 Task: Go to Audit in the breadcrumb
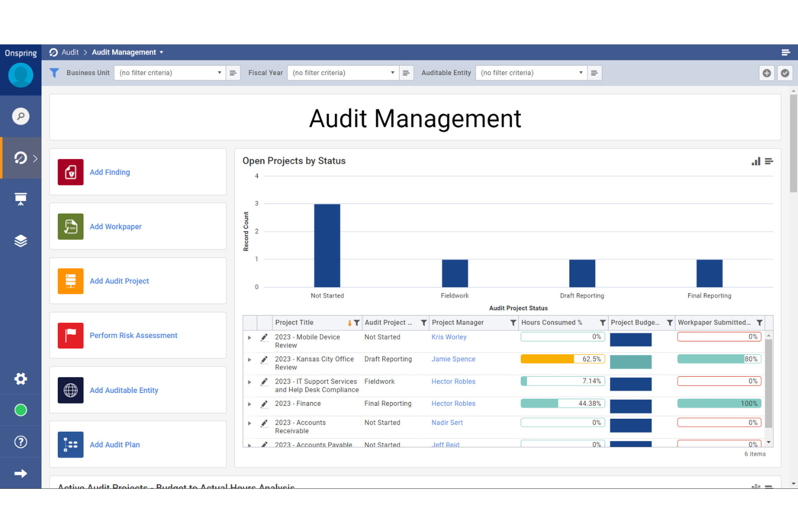[70, 52]
